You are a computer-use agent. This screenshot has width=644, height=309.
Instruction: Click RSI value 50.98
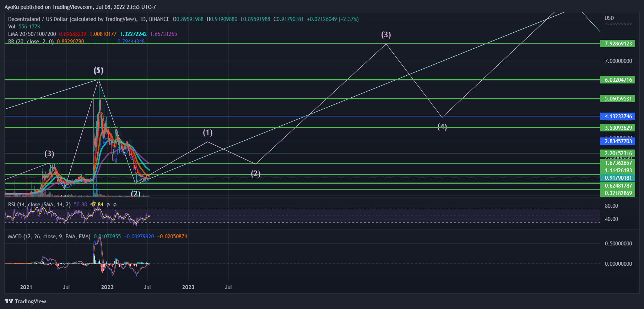tap(80, 205)
